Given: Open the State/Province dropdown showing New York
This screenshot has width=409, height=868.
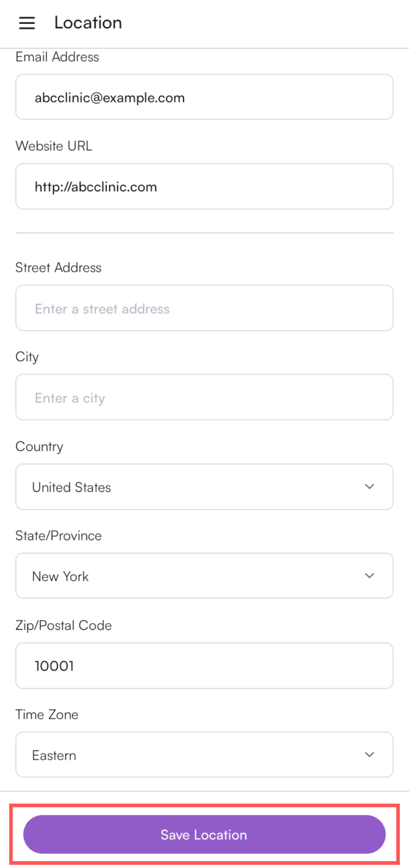Looking at the screenshot, I should click(204, 576).
